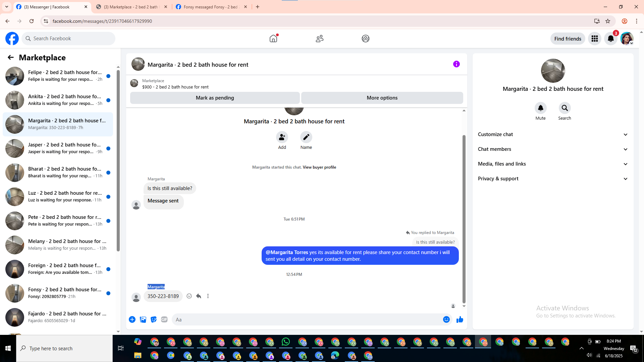
Task: Open more options for phone number message
Action: click(x=208, y=296)
